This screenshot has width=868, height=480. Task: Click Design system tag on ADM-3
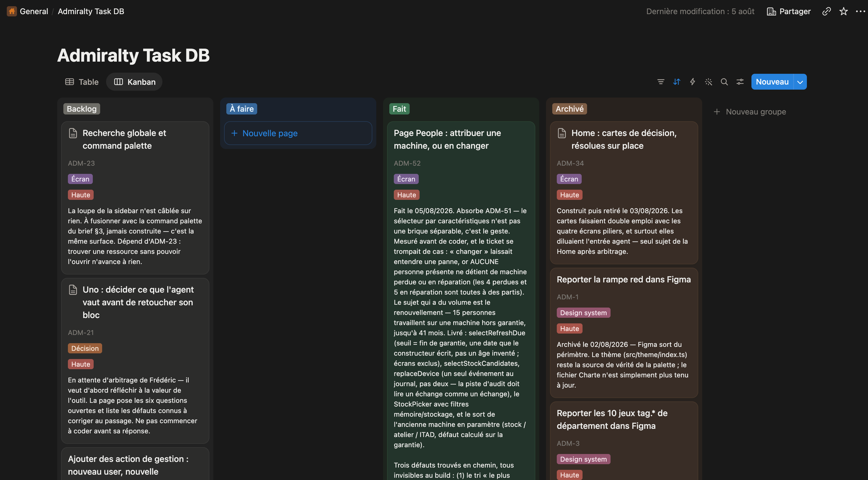583,459
